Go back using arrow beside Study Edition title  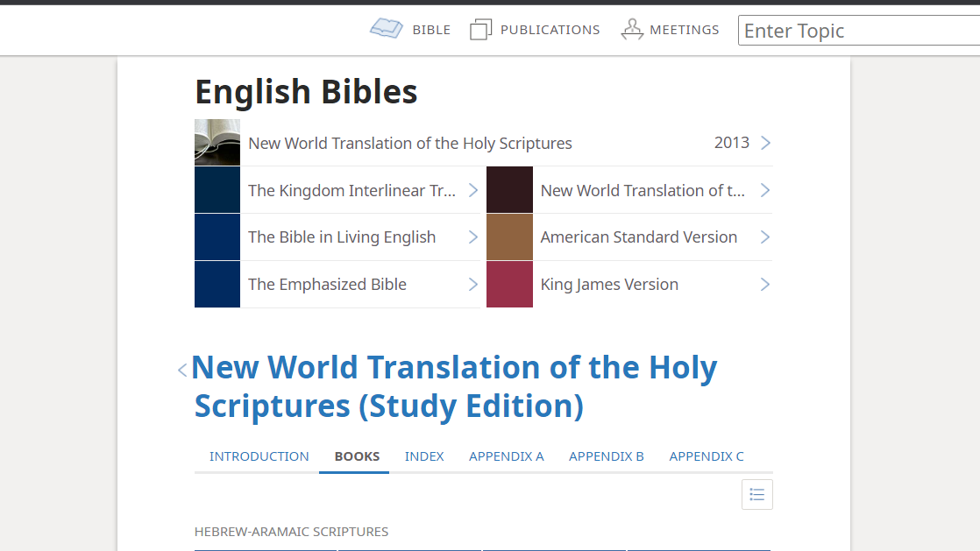181,371
